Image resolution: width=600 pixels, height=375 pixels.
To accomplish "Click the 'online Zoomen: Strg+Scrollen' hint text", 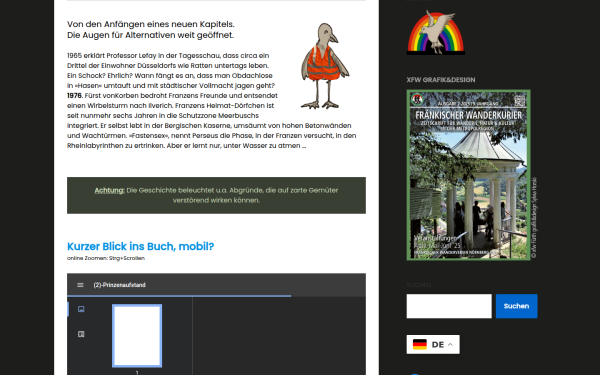I will [x=106, y=258].
